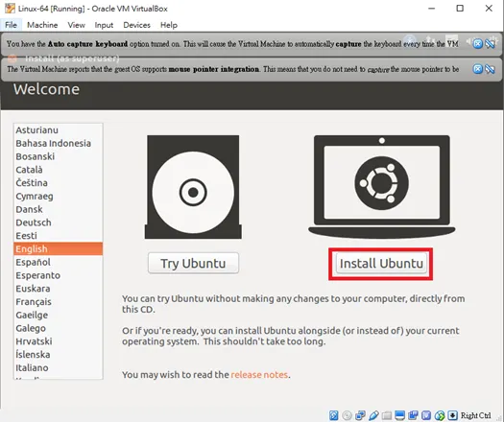
Task: Click the mouse integration green-arrow status icon
Action: point(440,415)
